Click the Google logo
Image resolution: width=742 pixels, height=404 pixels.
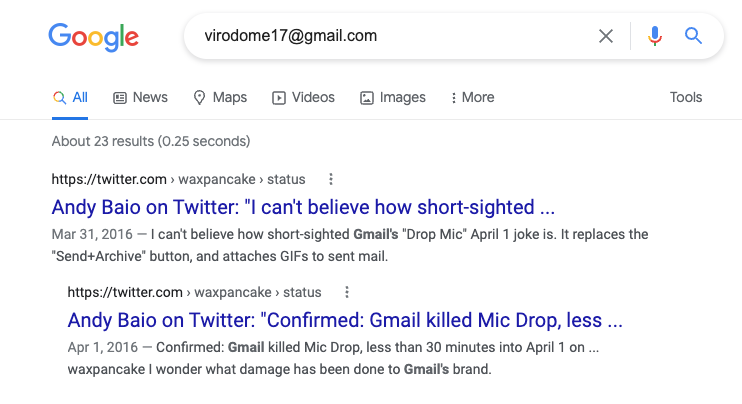(93, 36)
